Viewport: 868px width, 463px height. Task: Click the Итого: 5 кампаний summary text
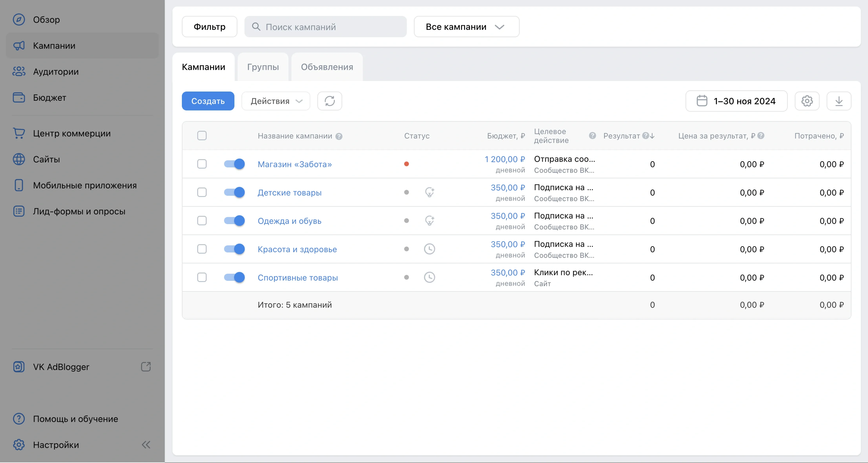pyautogui.click(x=294, y=305)
